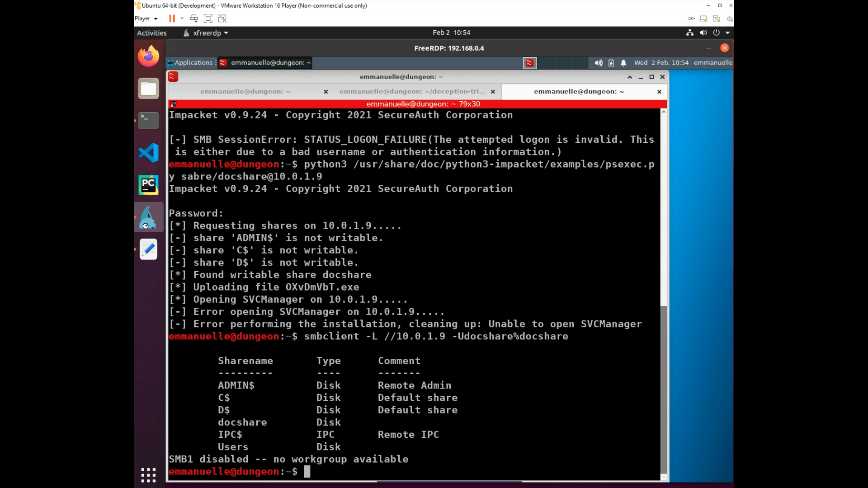Click the terminal prompt cursor at bottom
The width and height of the screenshot is (868, 488).
tap(307, 472)
